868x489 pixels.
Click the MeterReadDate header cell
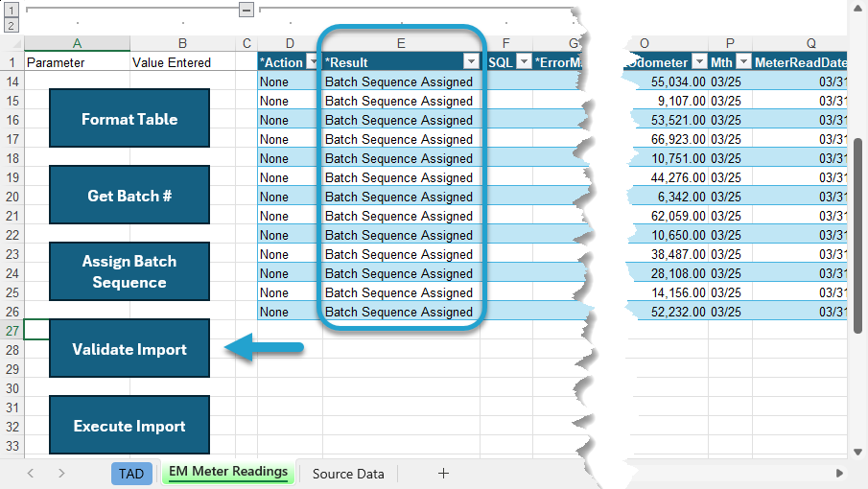click(800, 62)
